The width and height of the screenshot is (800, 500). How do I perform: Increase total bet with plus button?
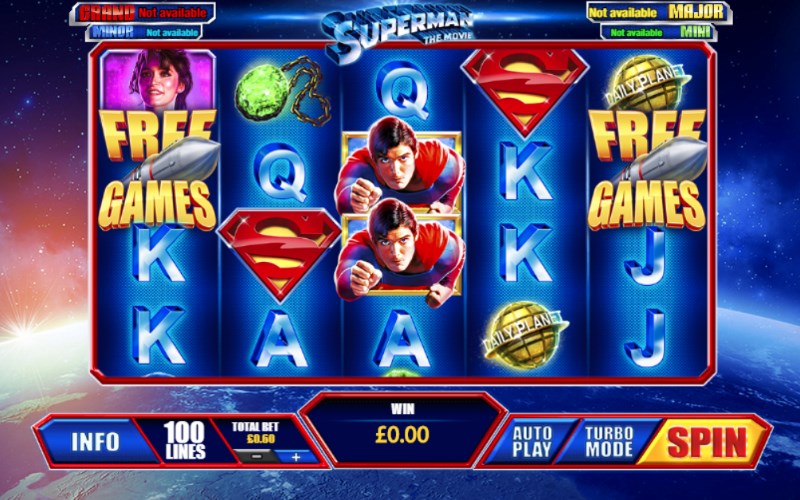[x=296, y=457]
